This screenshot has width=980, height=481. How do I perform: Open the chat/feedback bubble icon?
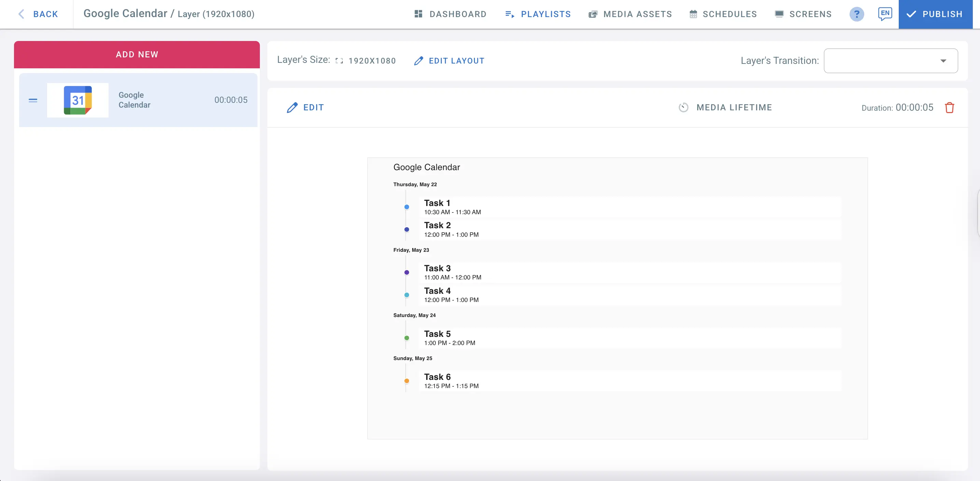(x=884, y=14)
